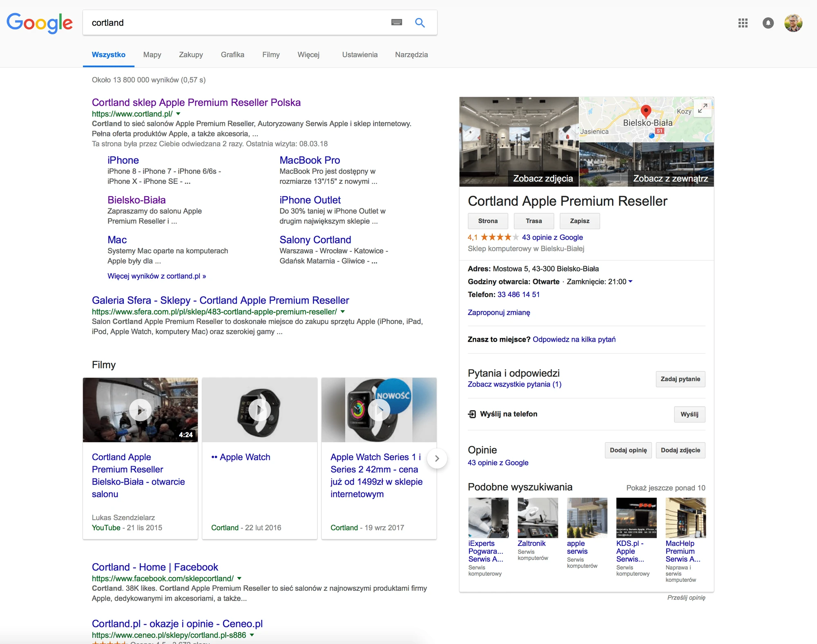Click the blue search magnifier icon

point(420,22)
